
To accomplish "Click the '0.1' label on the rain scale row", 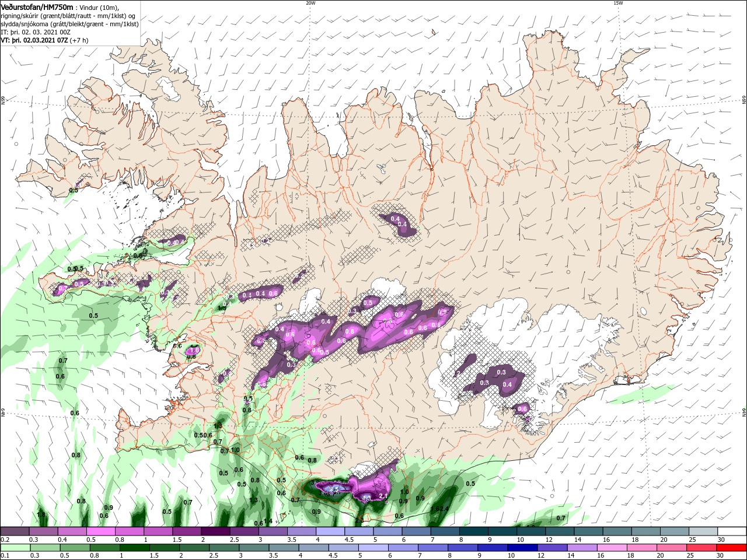I will coord(5,556).
